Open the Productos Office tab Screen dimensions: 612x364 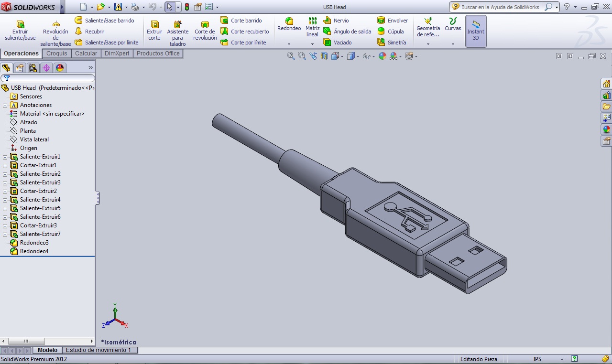tap(158, 54)
